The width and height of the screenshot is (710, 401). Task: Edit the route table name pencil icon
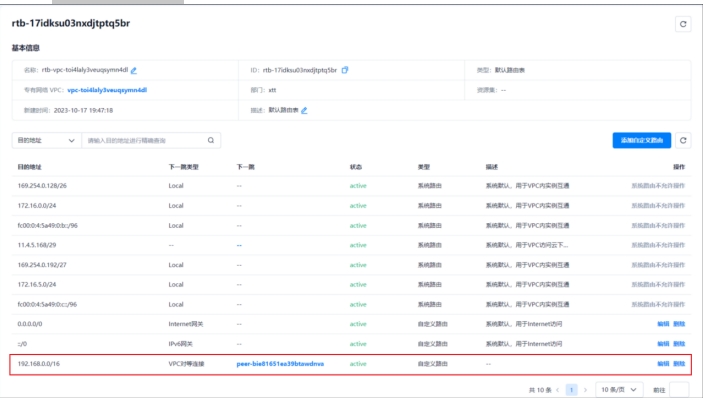pyautogui.click(x=134, y=70)
